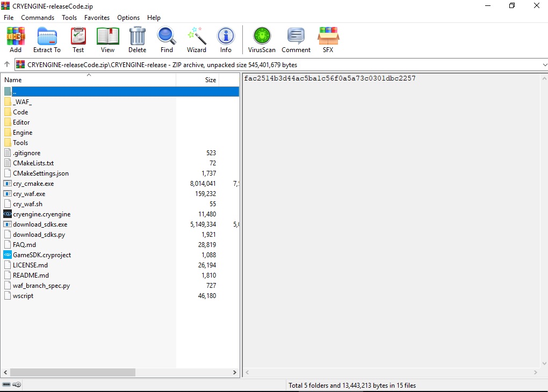Click the cryengine.cryengine file icon
This screenshot has width=548, height=392.
[x=8, y=214]
